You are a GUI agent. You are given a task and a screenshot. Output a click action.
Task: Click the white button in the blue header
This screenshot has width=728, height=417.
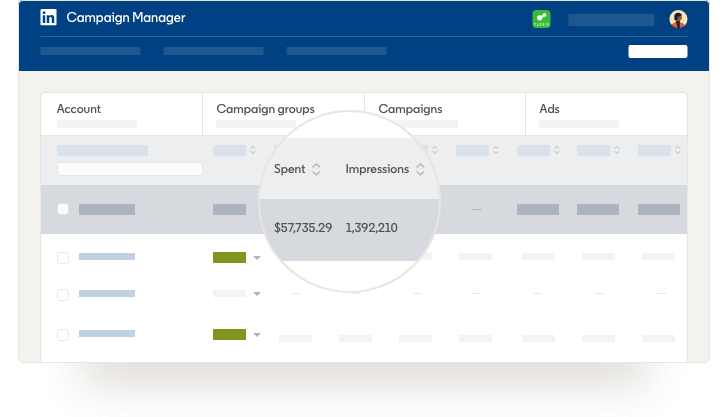pyautogui.click(x=658, y=52)
